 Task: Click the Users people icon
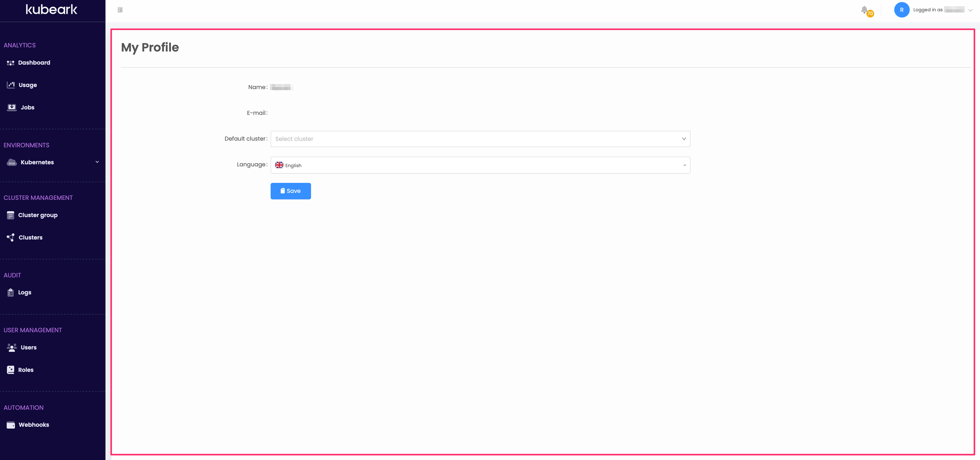(12, 348)
